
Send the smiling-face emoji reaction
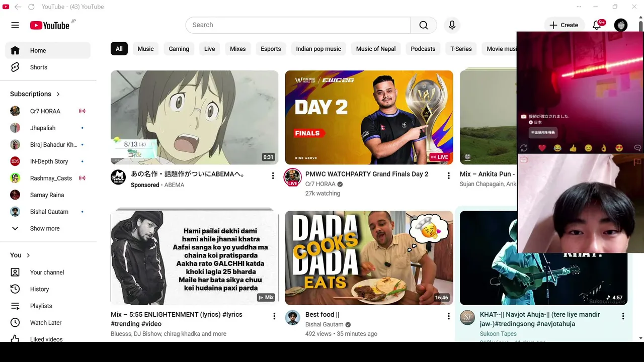589,148
